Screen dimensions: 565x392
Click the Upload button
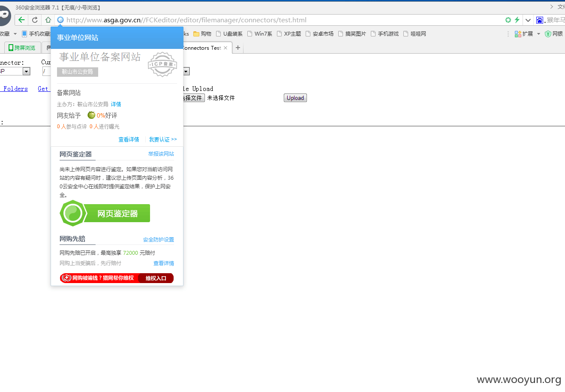pos(295,98)
